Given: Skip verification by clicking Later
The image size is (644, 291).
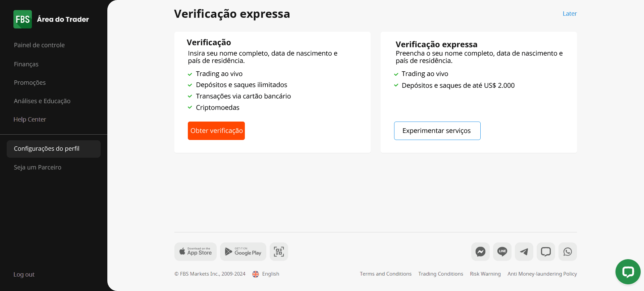Looking at the screenshot, I should pos(569,13).
